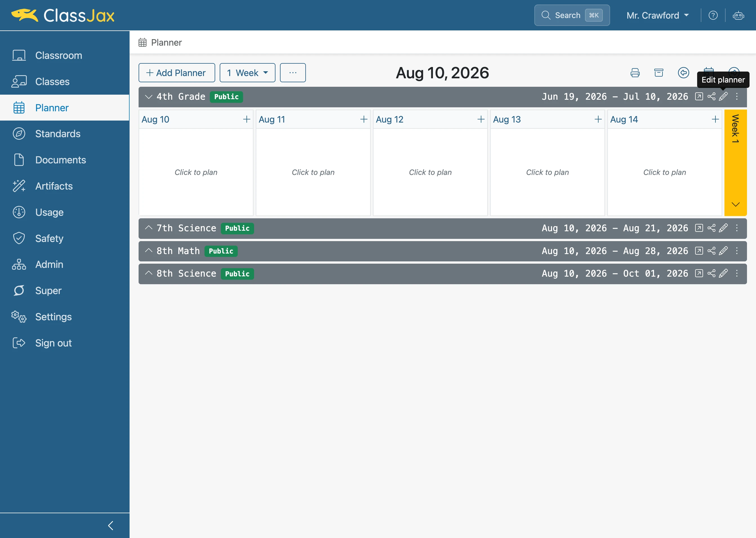Screen dimensions: 756x538
Task: Open 7th Science planner in new window
Action: point(699,228)
